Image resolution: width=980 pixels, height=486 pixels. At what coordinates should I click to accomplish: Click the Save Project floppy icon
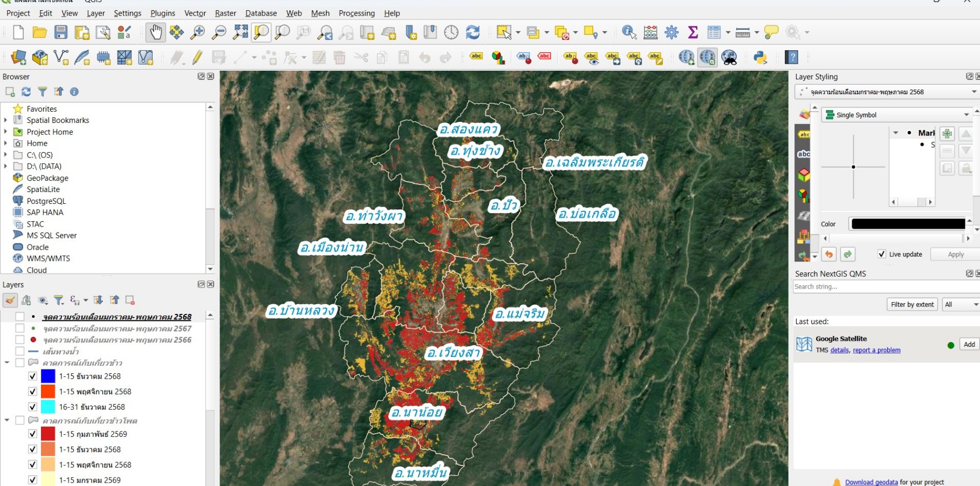61,32
